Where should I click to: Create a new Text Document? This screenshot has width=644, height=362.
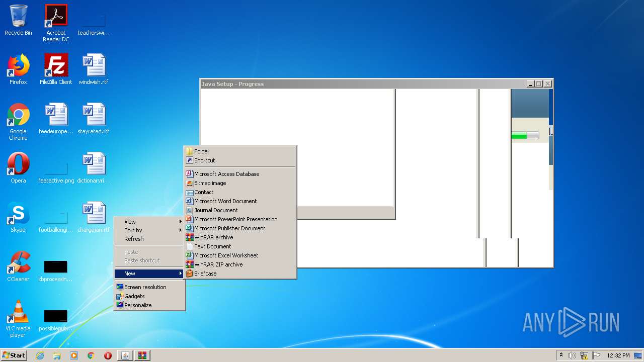click(240, 246)
